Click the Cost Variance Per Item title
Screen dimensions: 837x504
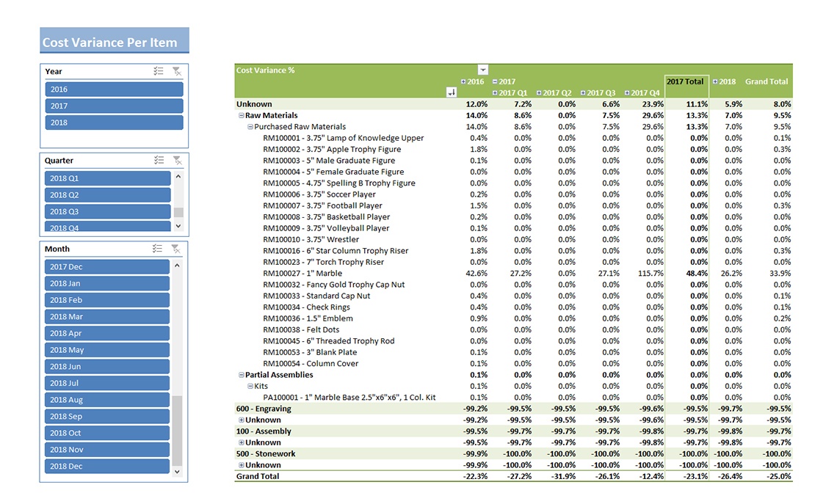(x=109, y=43)
